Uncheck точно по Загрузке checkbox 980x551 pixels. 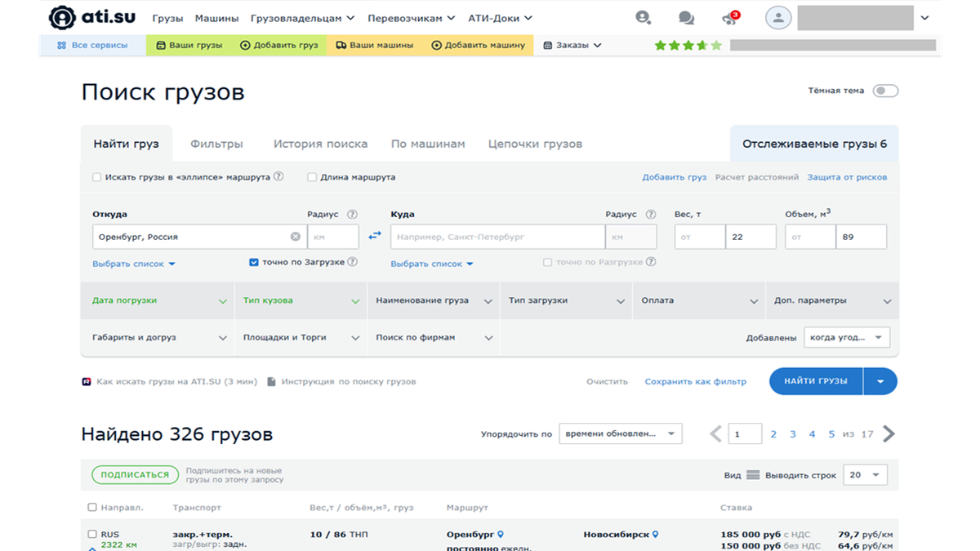tap(254, 262)
